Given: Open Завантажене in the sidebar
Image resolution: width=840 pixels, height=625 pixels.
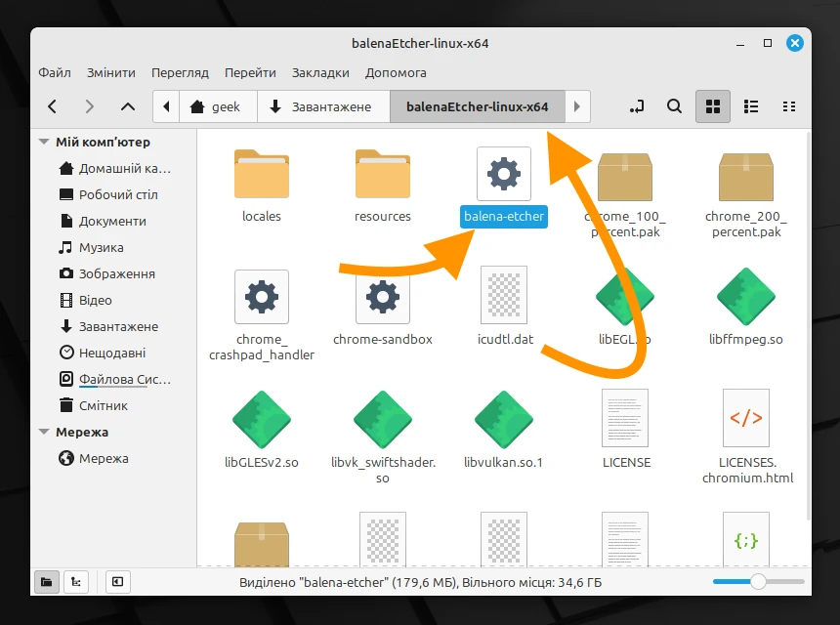Looking at the screenshot, I should pos(108,326).
